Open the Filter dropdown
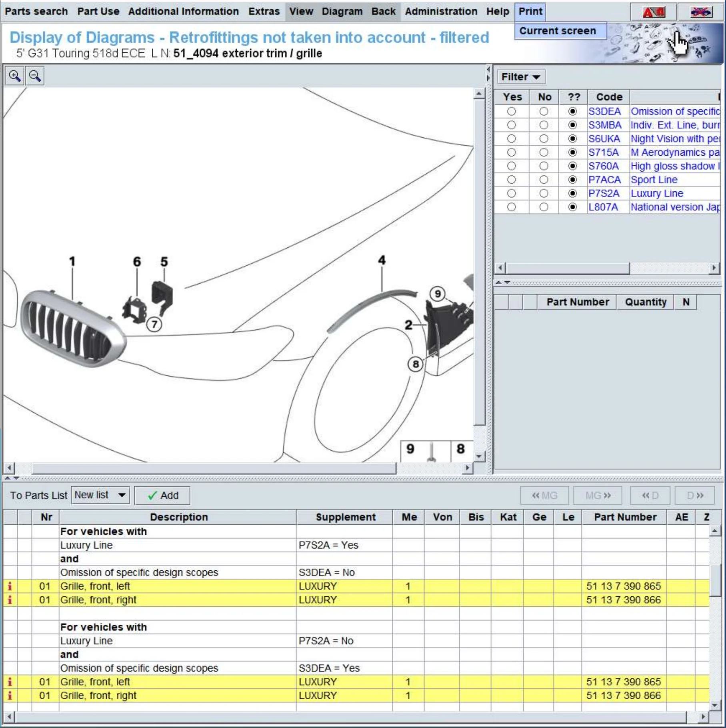The height and width of the screenshot is (728, 726). pos(521,77)
